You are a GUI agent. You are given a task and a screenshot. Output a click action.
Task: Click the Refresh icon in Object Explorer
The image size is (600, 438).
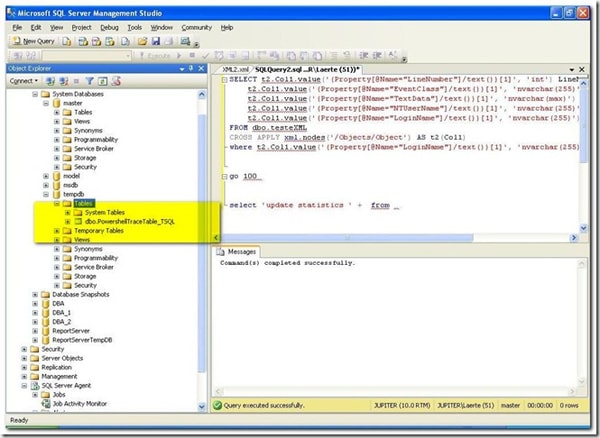tap(103, 81)
